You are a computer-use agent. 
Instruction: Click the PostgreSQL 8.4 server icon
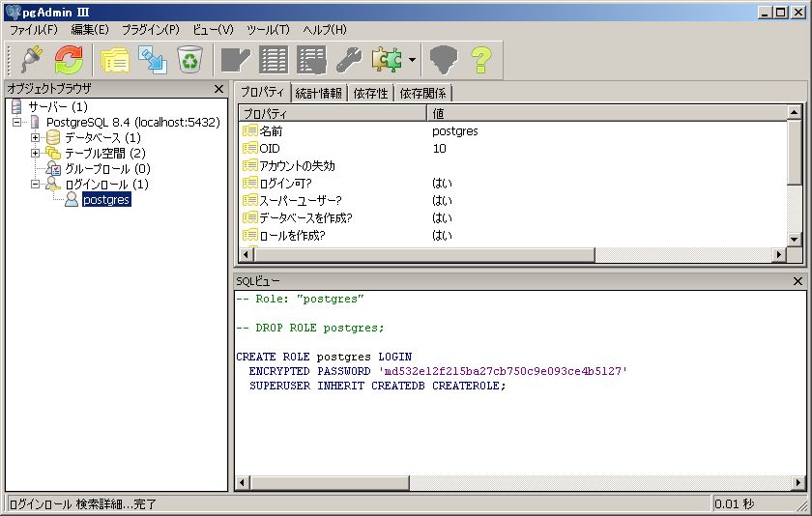pos(35,122)
